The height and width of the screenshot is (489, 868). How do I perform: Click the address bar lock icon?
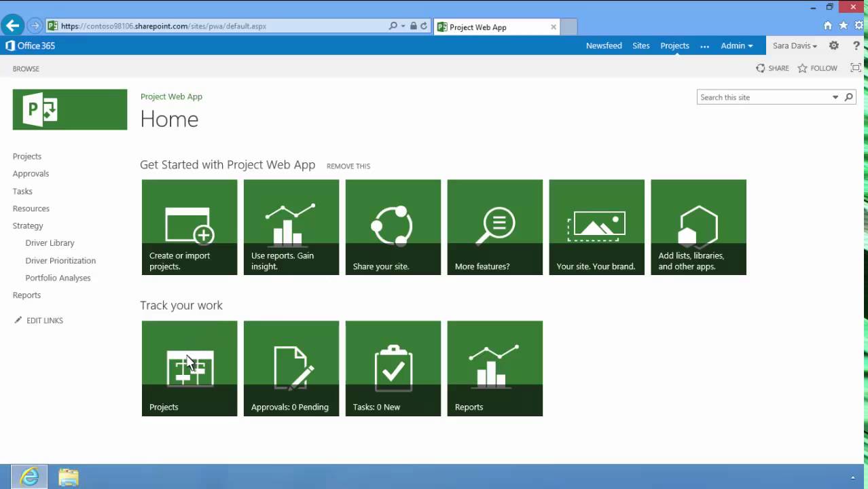[x=413, y=26]
